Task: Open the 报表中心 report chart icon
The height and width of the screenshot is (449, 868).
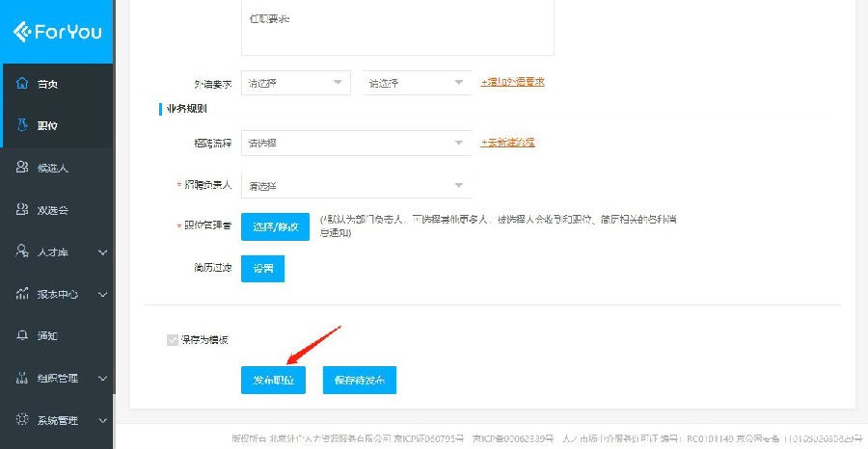Action: pos(22,294)
